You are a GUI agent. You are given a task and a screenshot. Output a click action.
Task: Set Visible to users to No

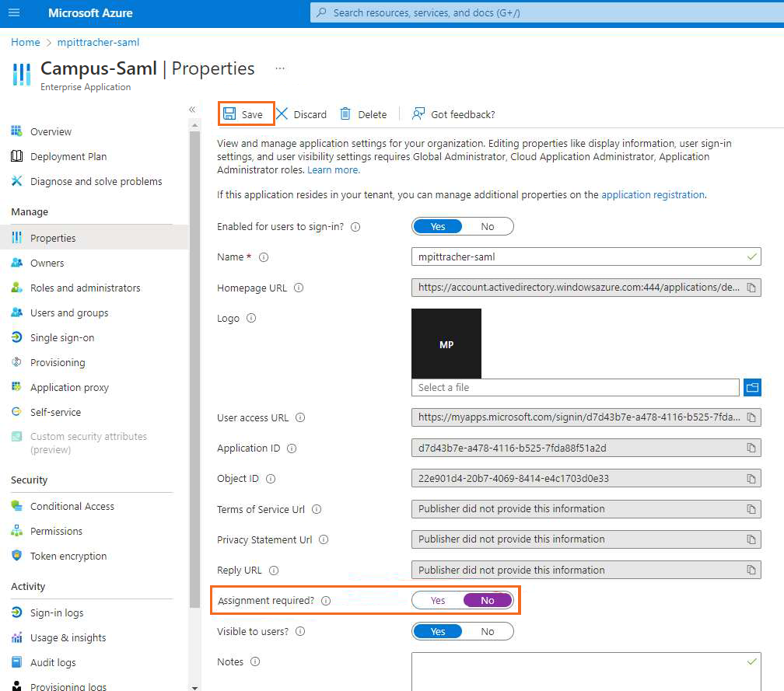[488, 632]
